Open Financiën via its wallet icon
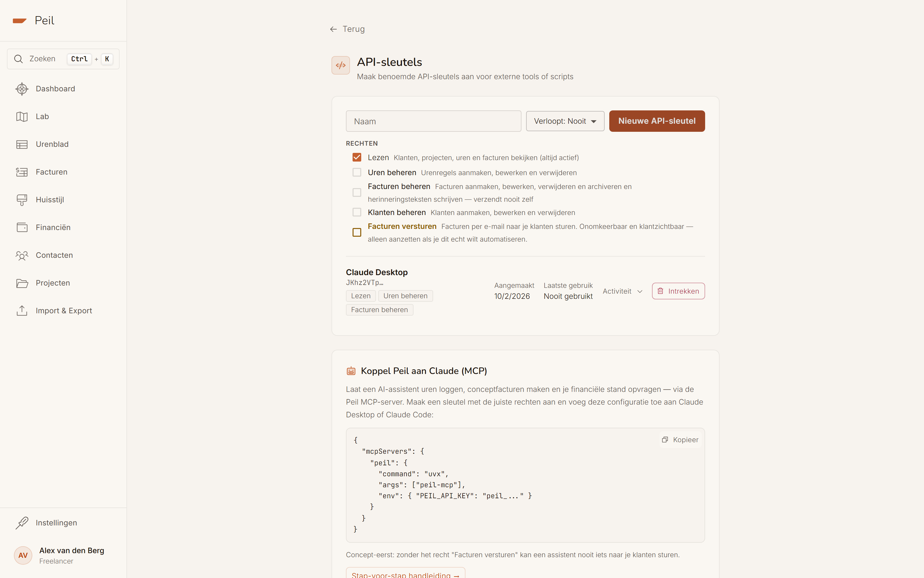The height and width of the screenshot is (578, 924). pos(22,227)
